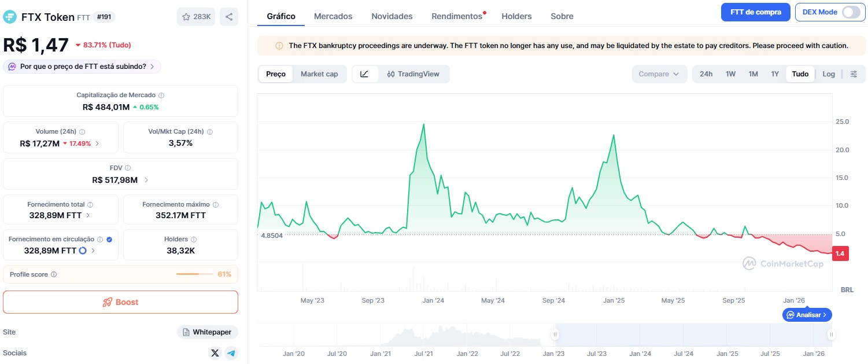Click the FTT de compra button
Screen dimensions: 868x364
pos(755,12)
